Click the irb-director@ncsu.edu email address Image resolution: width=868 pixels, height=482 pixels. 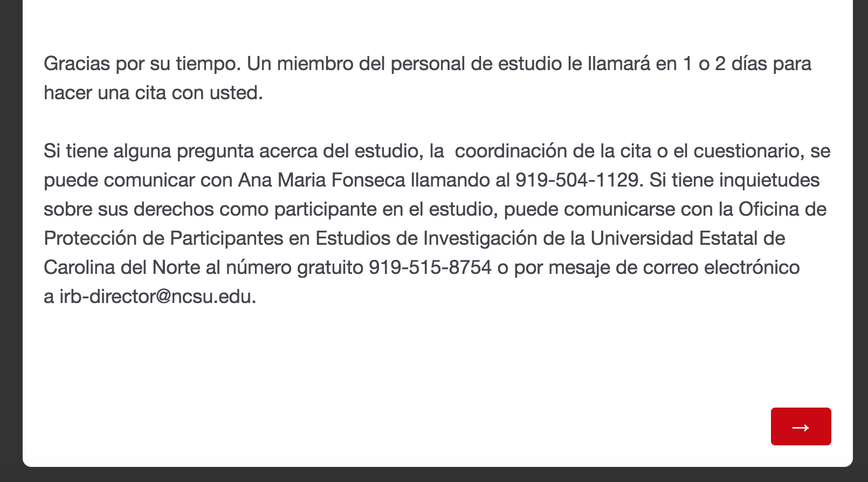coord(156,297)
